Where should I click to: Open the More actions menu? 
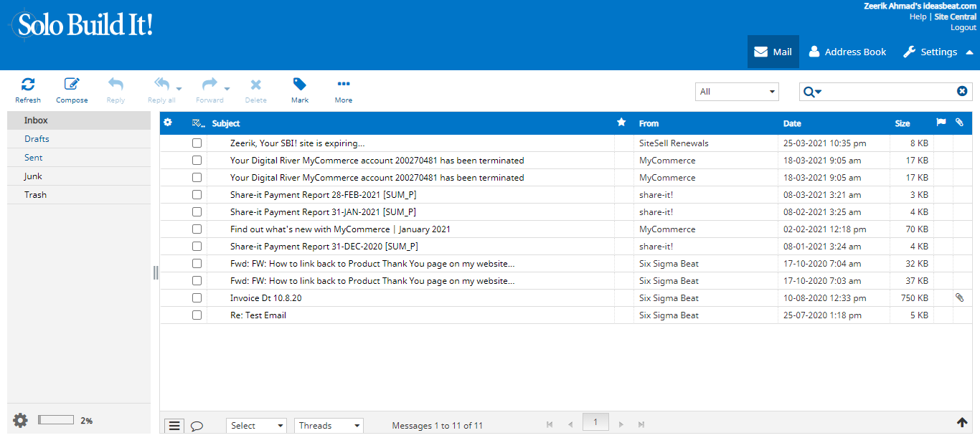click(344, 90)
